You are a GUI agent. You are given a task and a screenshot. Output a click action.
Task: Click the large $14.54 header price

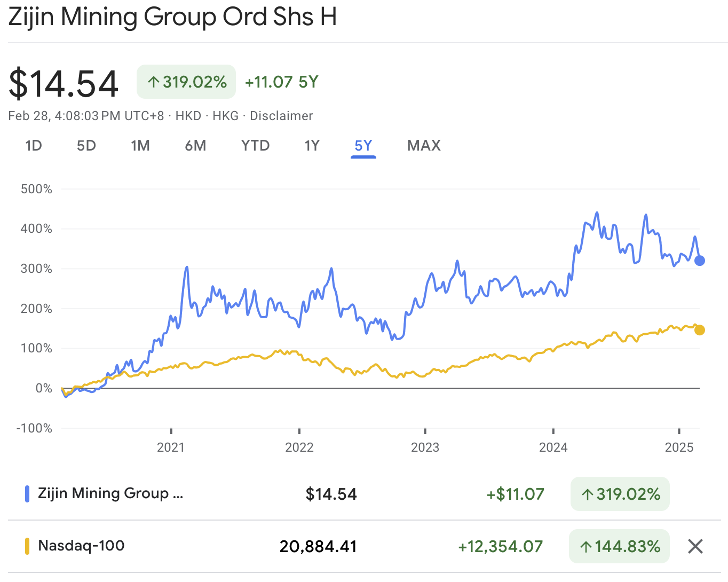(64, 83)
